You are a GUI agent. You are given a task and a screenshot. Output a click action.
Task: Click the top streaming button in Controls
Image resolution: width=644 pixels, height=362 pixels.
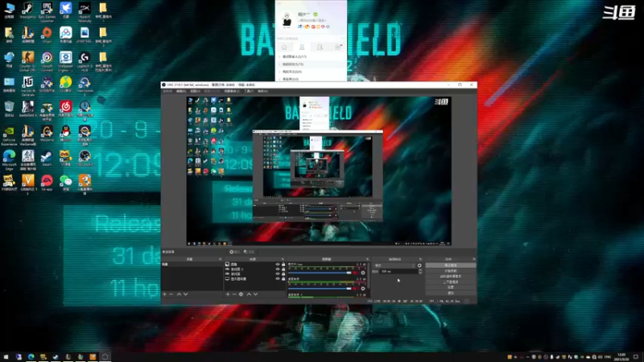pos(451,265)
